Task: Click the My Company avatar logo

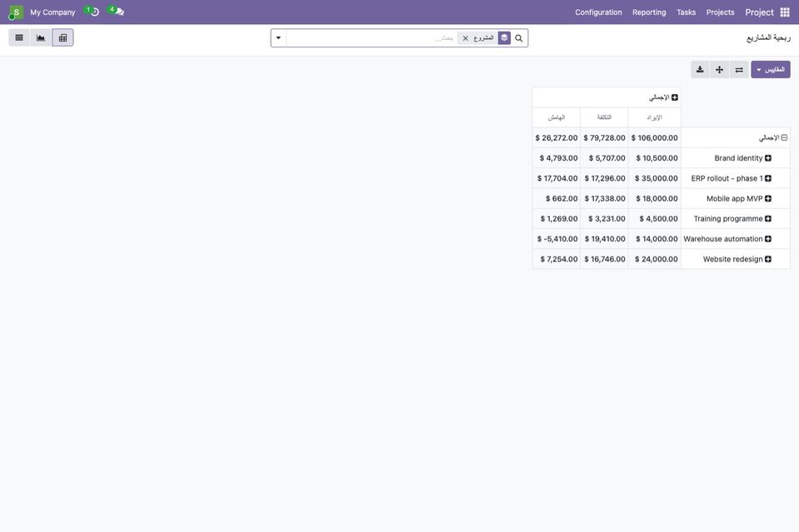Action: 16,12
